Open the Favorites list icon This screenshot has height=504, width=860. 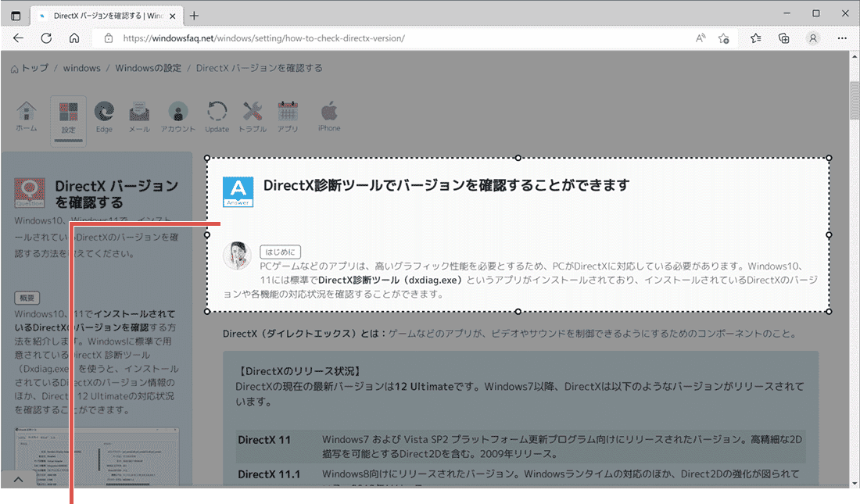coord(756,38)
